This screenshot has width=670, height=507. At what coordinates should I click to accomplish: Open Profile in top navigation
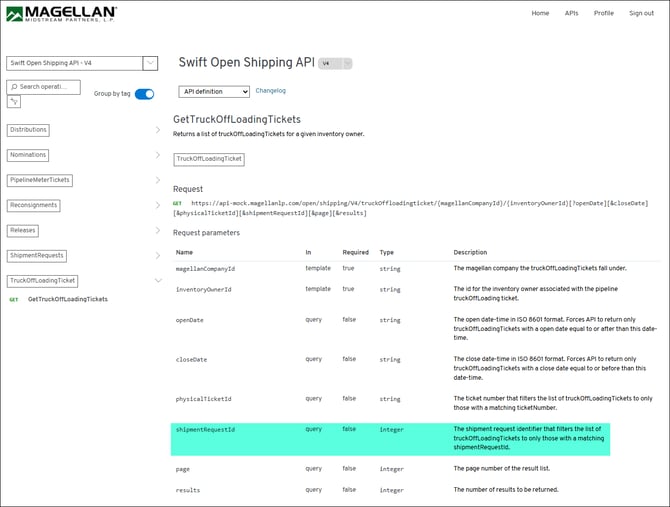point(604,13)
